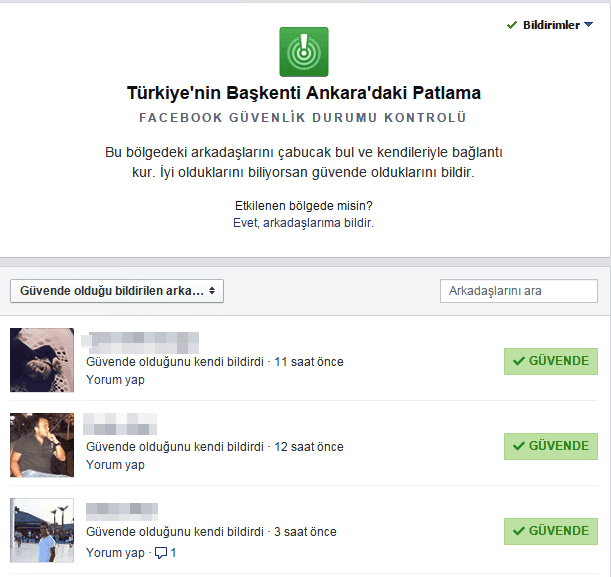Image resolution: width=611 pixels, height=577 pixels.
Task: Click GÜVENDE button for the 3 saat önce friend
Action: [550, 531]
